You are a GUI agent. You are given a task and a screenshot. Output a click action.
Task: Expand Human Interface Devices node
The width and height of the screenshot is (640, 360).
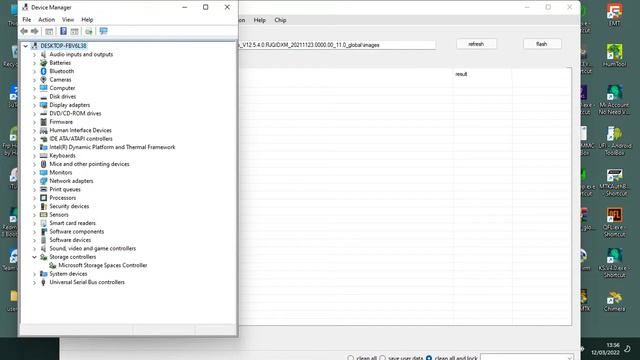click(x=34, y=130)
